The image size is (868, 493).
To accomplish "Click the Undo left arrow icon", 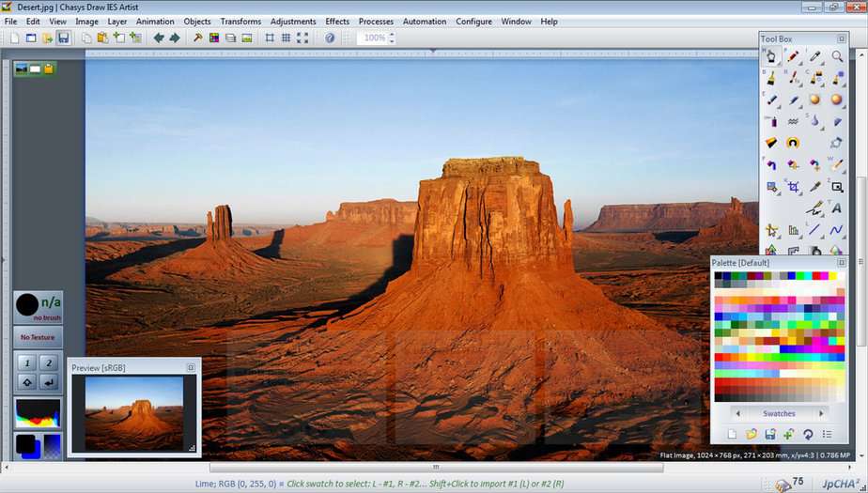I will pyautogui.click(x=159, y=38).
